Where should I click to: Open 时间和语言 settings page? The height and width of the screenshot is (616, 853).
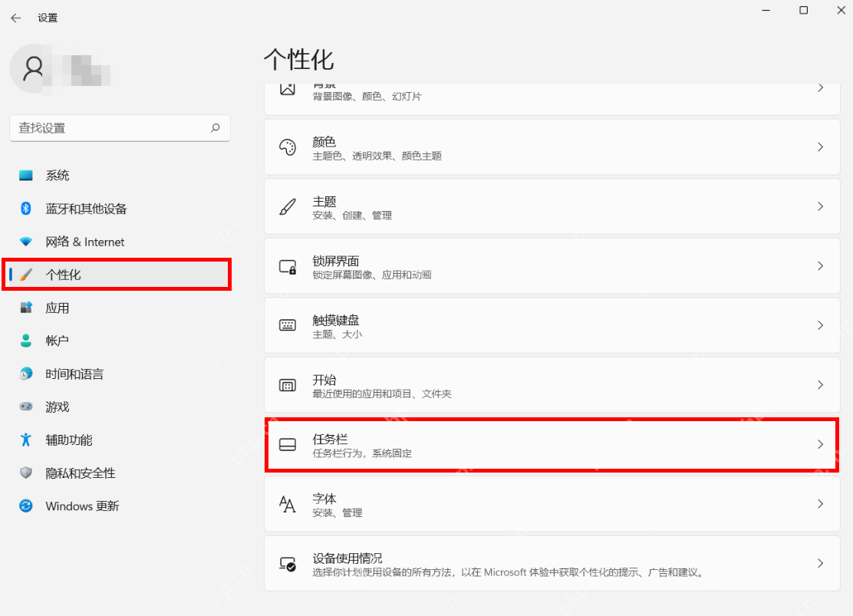[x=120, y=374]
